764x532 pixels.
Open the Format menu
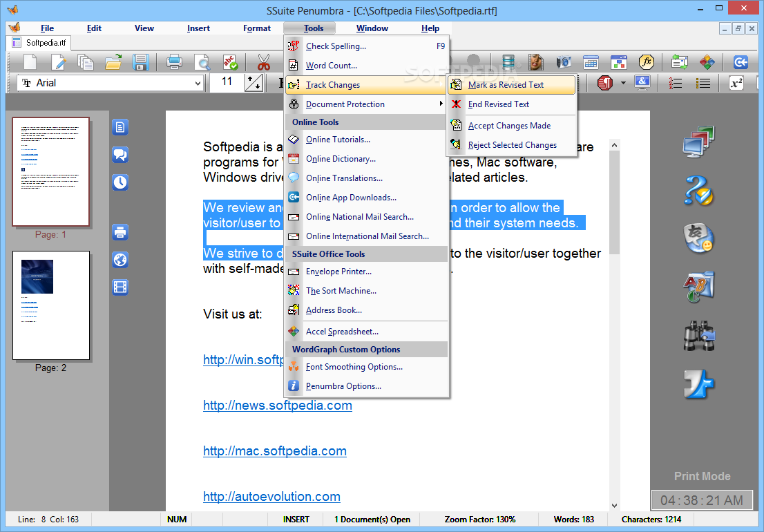click(257, 28)
